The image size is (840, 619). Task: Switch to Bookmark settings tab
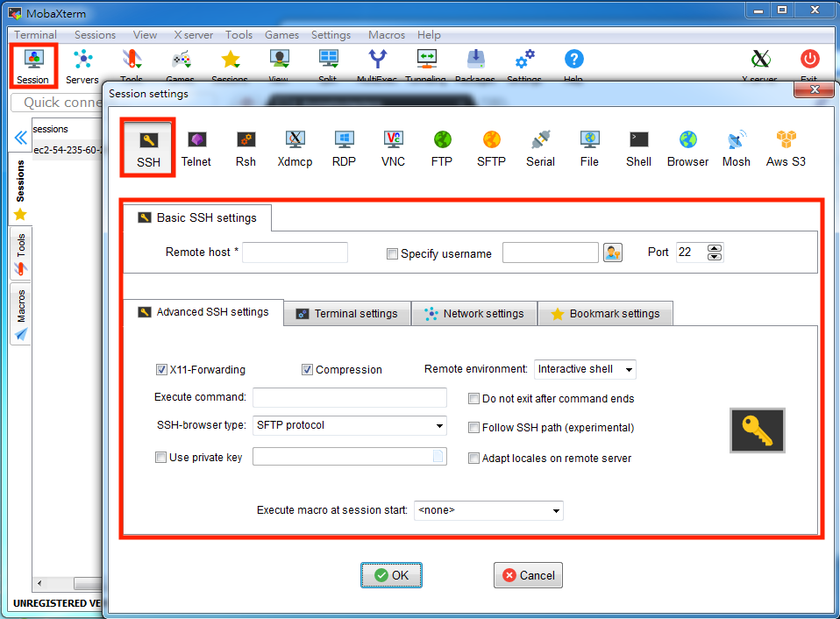tap(605, 313)
